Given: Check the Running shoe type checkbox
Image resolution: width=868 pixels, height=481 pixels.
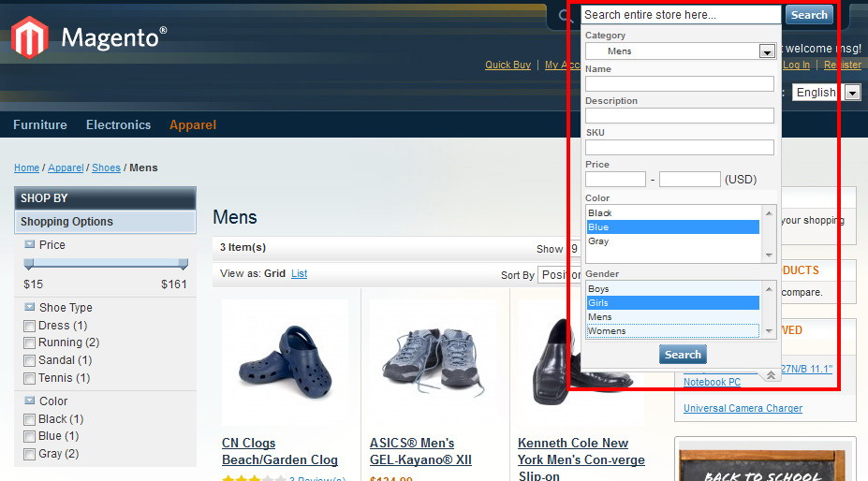Looking at the screenshot, I should click(x=30, y=343).
